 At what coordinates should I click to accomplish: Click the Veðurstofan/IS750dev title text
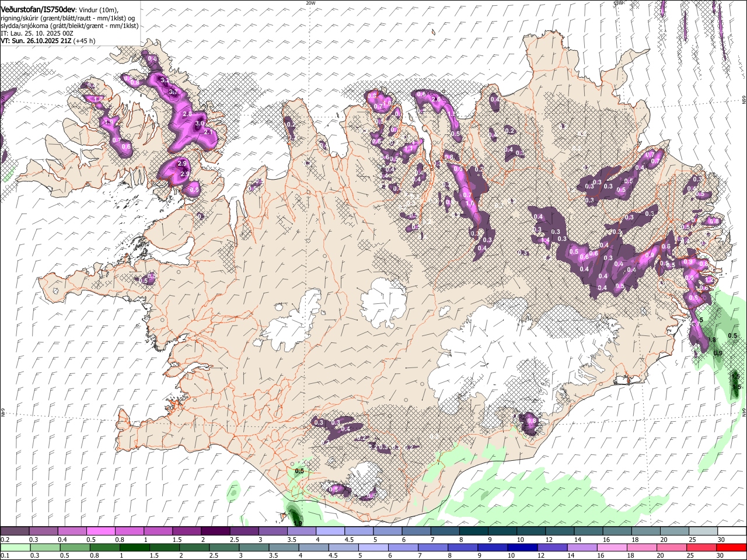pyautogui.click(x=38, y=9)
